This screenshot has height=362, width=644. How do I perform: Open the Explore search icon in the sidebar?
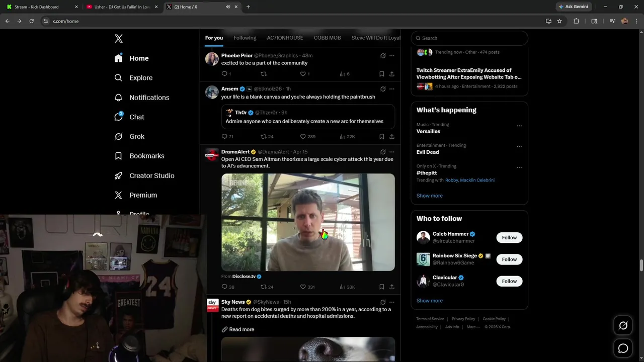118,78
